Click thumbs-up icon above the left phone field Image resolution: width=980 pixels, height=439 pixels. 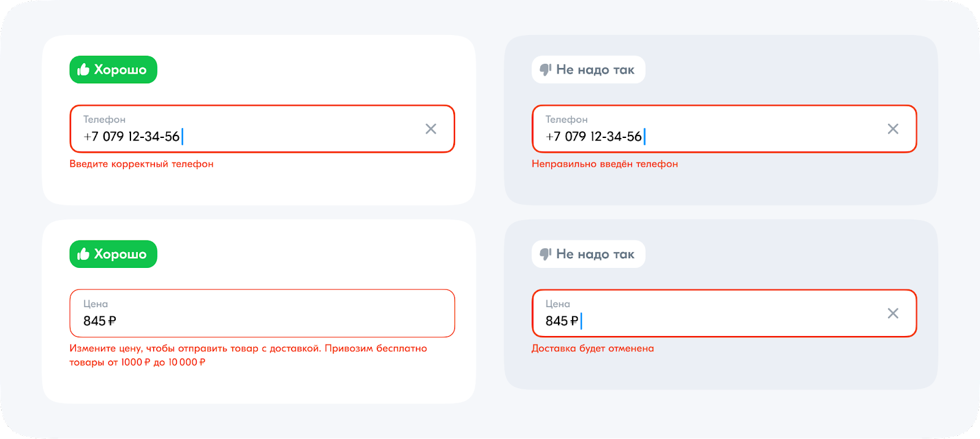84,70
